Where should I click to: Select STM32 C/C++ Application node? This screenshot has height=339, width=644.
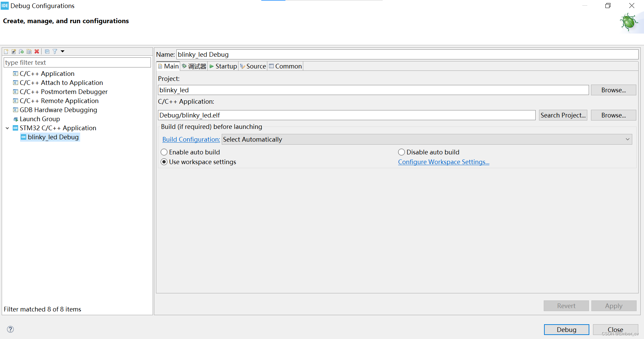tap(58, 128)
